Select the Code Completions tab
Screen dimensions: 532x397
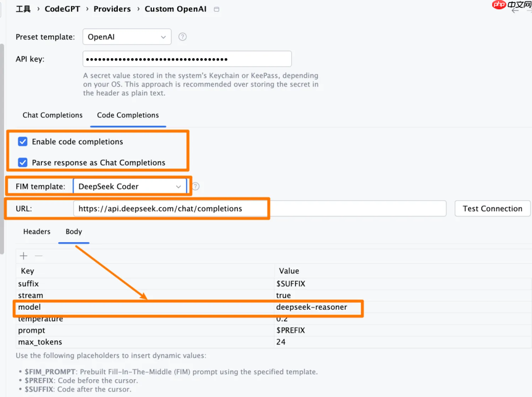click(x=128, y=115)
